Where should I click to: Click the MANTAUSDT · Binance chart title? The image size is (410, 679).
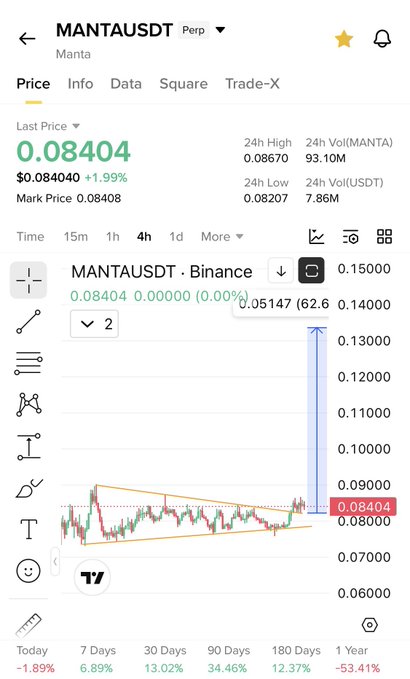pyautogui.click(x=161, y=272)
